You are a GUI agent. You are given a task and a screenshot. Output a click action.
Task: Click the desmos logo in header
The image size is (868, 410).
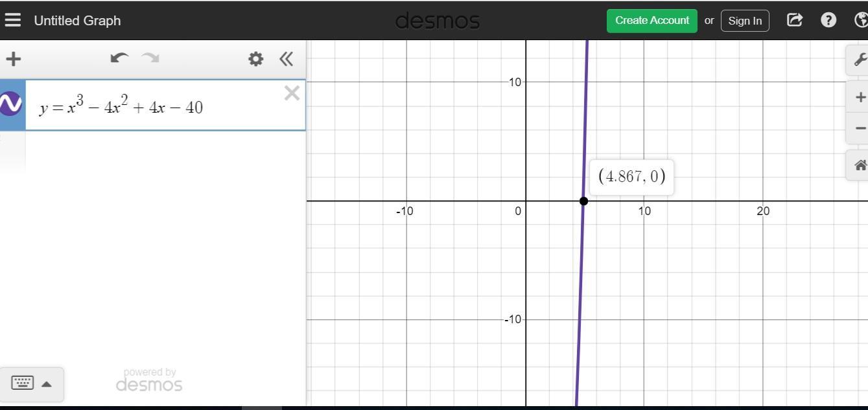(438, 21)
